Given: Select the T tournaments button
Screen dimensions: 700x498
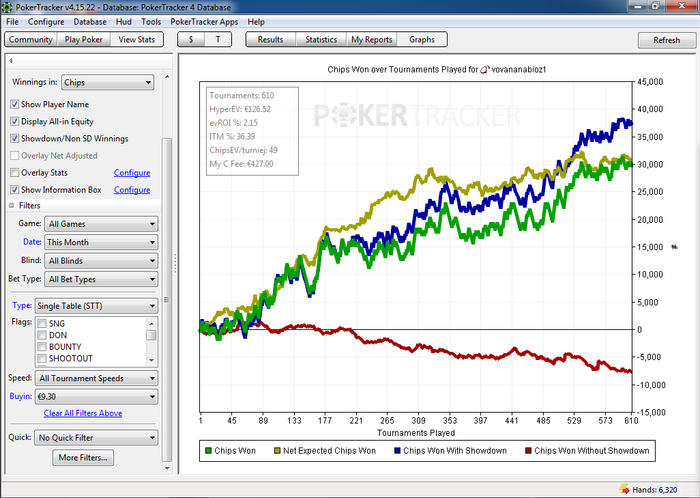Looking at the screenshot, I should (218, 40).
